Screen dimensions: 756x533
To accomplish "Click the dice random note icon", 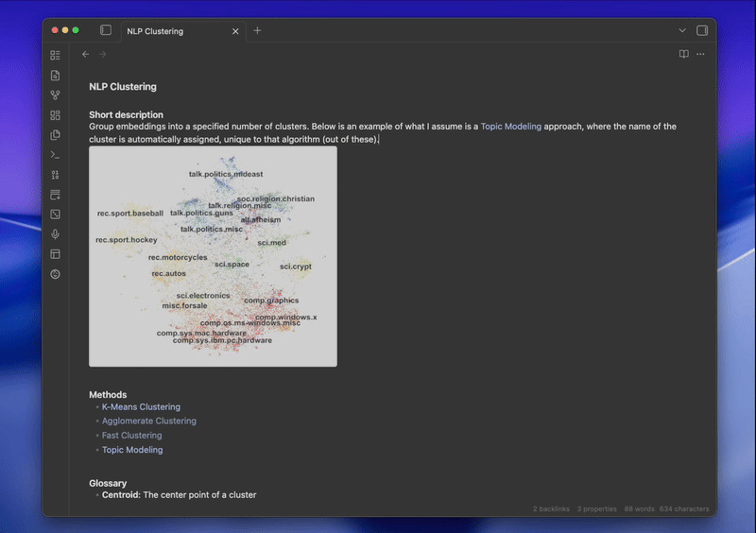I will (55, 215).
